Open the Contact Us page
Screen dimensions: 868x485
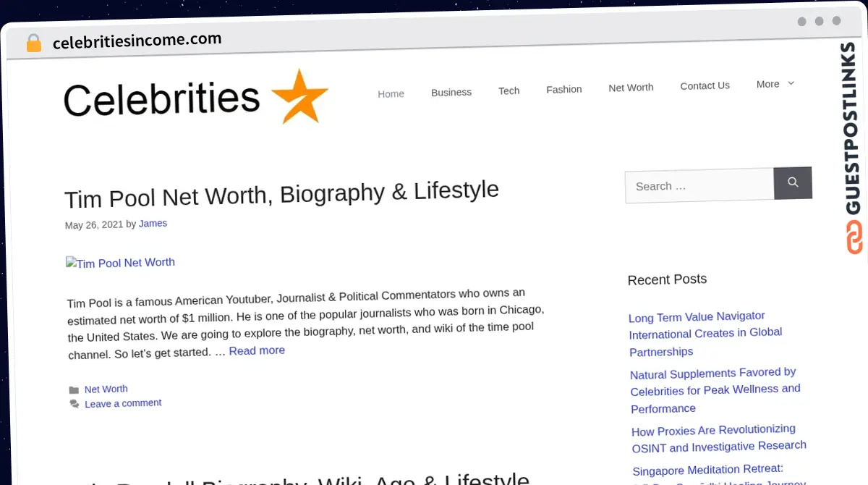(705, 85)
